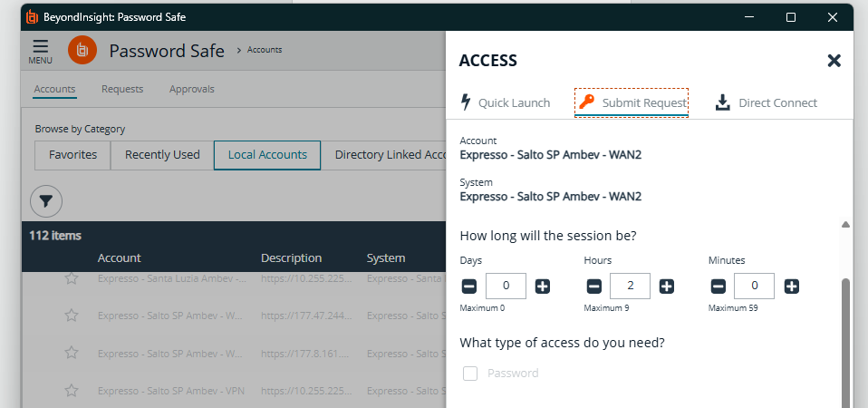The image size is (868, 408).
Task: Open the Direct Connect tab
Action: [x=767, y=103]
